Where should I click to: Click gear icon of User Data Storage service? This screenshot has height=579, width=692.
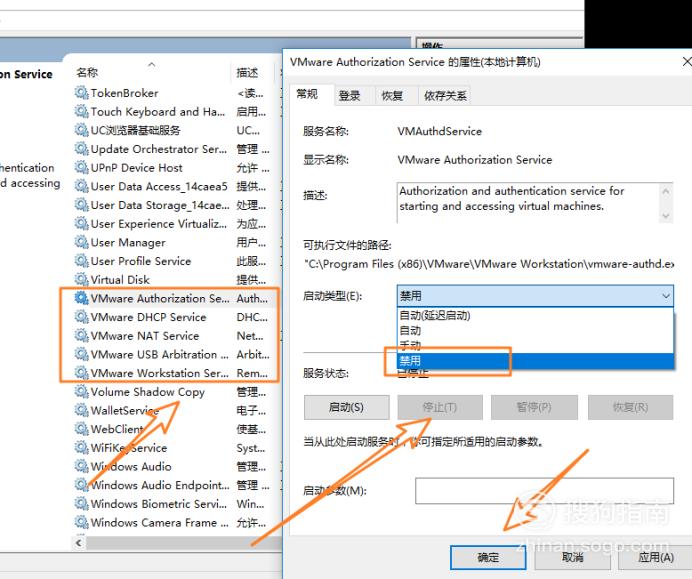pos(81,205)
